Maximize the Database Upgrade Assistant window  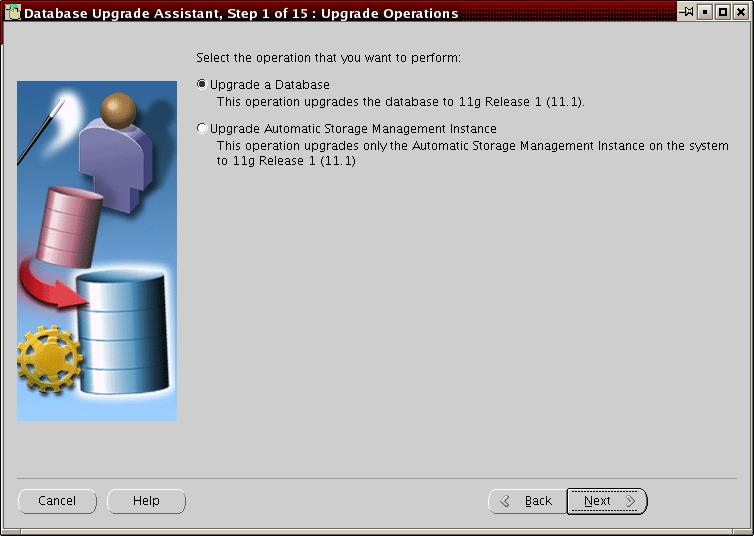click(722, 12)
